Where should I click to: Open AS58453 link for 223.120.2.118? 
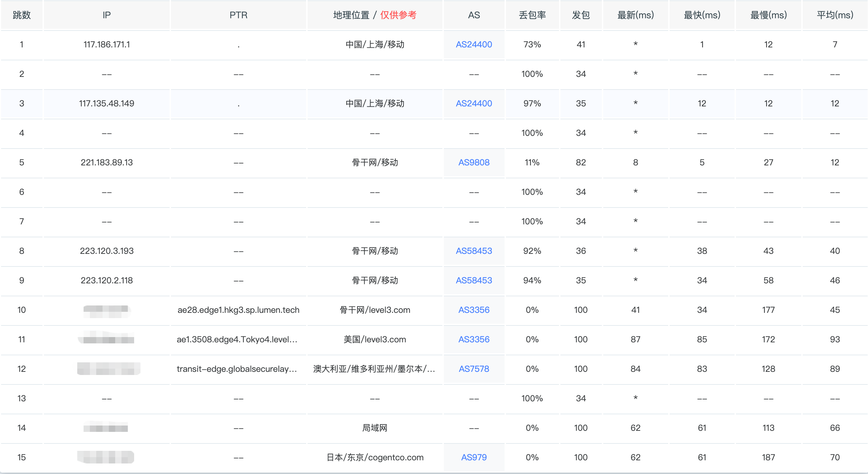474,281
